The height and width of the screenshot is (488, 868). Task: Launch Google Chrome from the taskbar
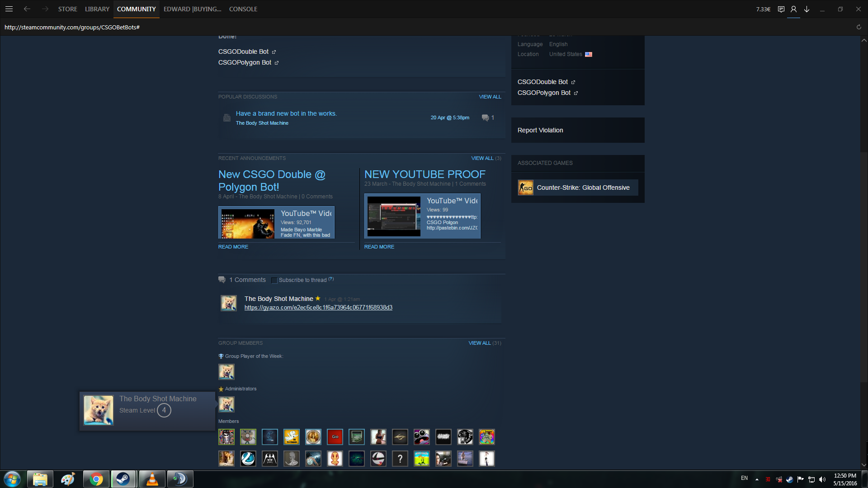click(x=96, y=479)
